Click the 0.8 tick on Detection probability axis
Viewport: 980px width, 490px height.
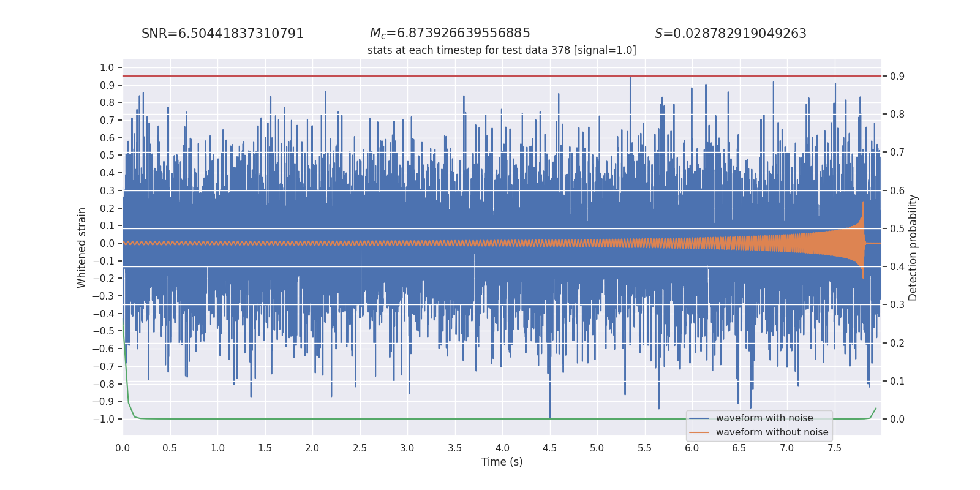click(x=897, y=114)
